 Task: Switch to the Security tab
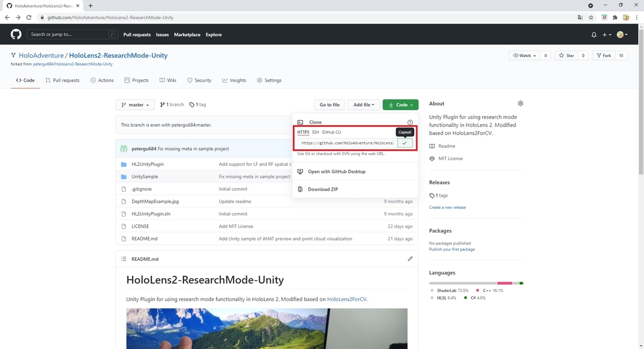click(199, 80)
